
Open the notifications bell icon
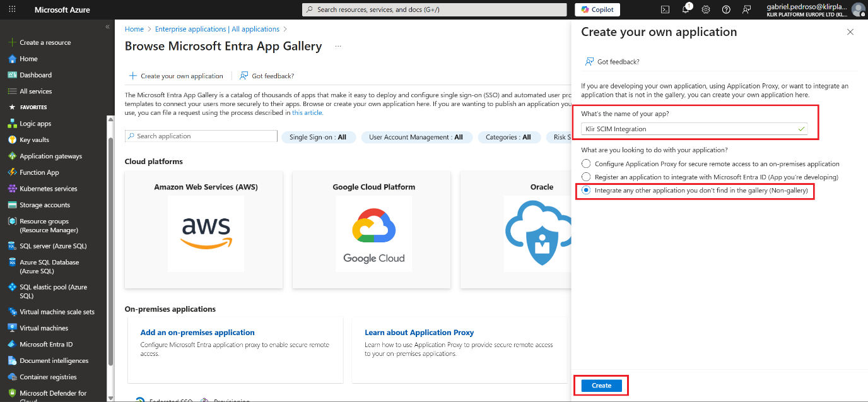point(686,9)
